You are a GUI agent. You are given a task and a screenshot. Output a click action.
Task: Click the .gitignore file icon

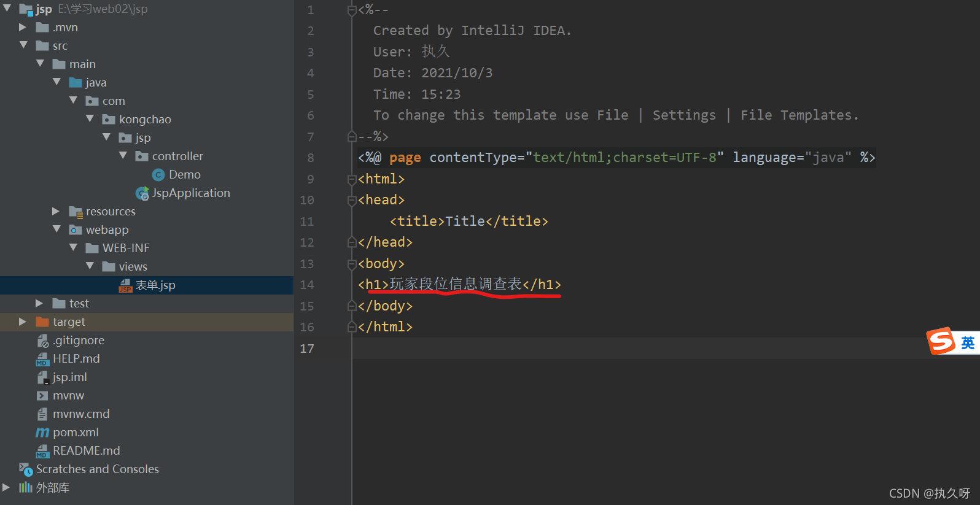[x=42, y=341]
